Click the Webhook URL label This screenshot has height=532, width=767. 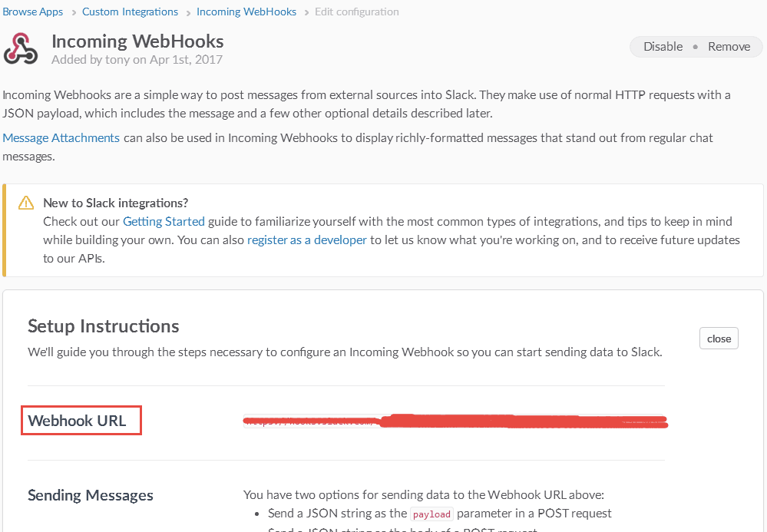(78, 421)
